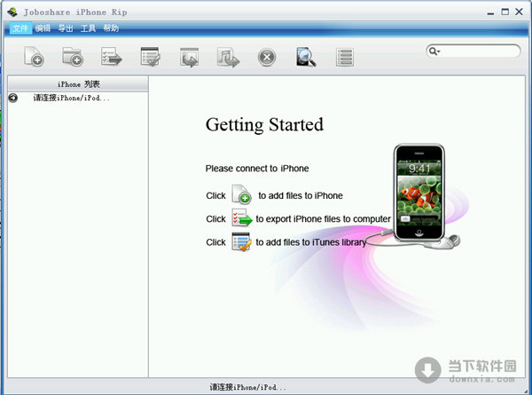
Task: Click the device icon beside 请连接iPhone/iPod...
Action: point(13,98)
